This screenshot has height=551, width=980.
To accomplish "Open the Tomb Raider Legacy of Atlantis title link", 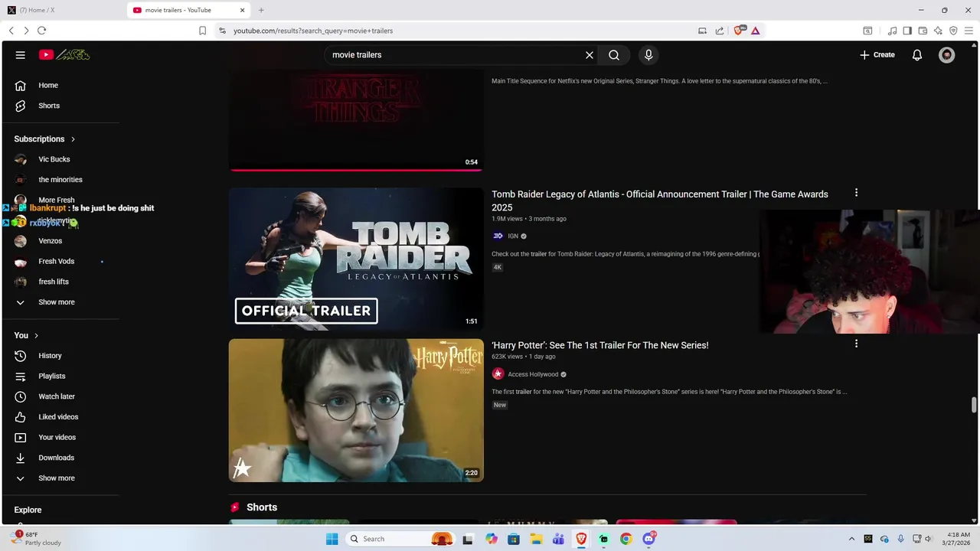I will (x=660, y=201).
